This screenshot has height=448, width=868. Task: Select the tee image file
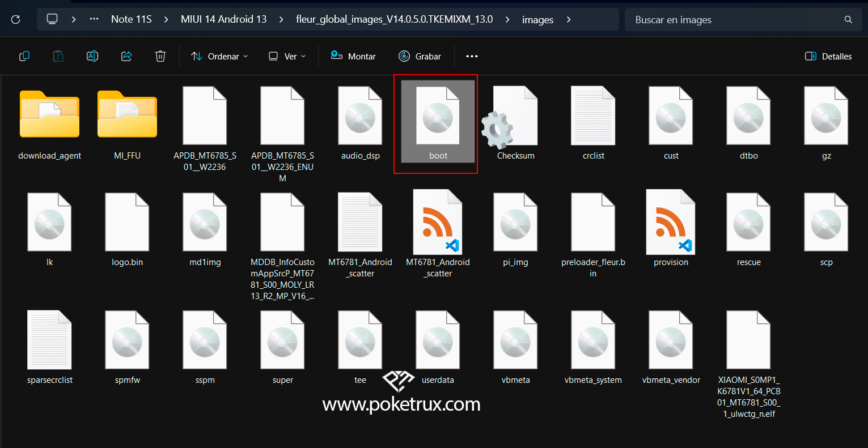click(x=360, y=348)
